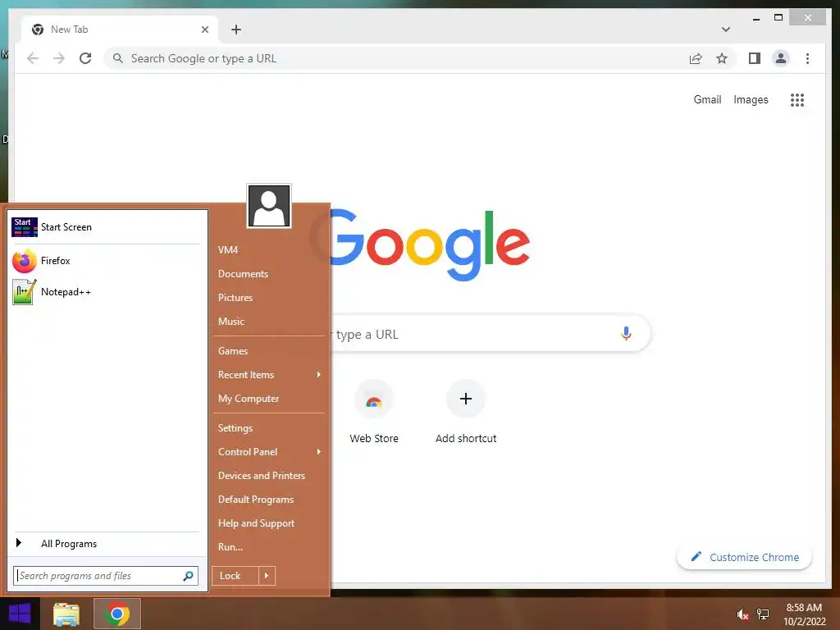The width and height of the screenshot is (840, 630).
Task: Close the New Tab tab
Action: click(204, 30)
